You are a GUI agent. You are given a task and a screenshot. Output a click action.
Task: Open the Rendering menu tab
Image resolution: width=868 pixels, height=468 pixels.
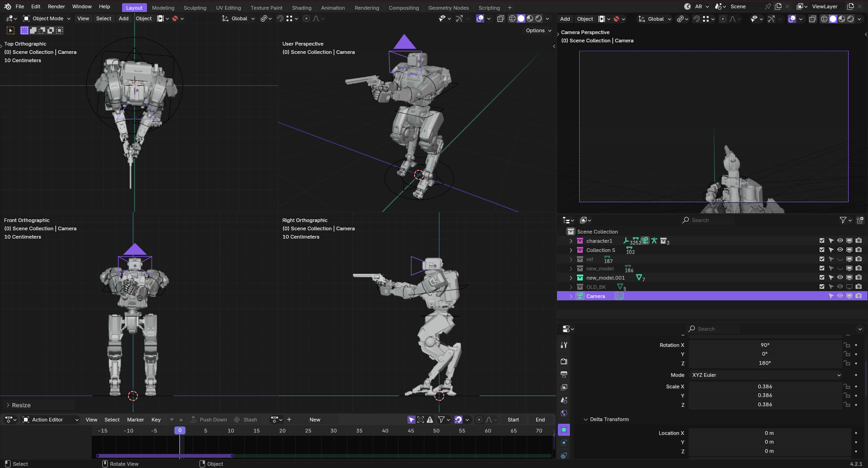[367, 7]
